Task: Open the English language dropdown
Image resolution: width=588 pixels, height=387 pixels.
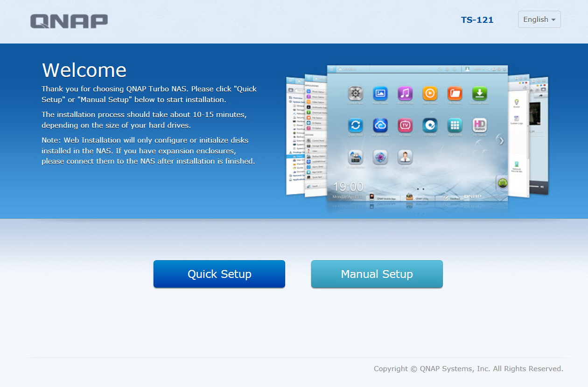Action: [x=539, y=20]
